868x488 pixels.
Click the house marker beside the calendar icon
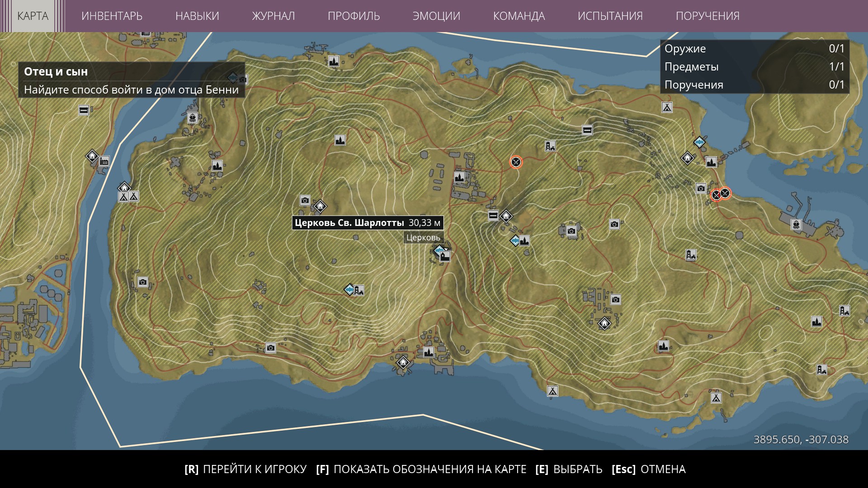pyautogui.click(x=92, y=156)
